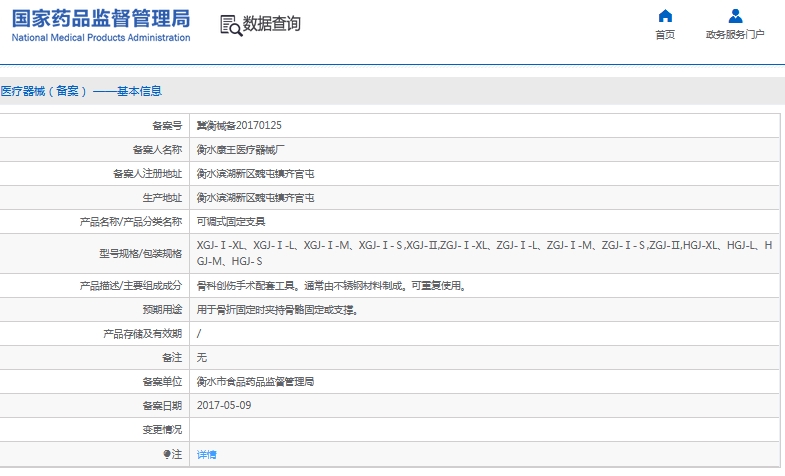The width and height of the screenshot is (785, 476).
Task: Click the home (首页) house icon
Action: click(x=665, y=16)
